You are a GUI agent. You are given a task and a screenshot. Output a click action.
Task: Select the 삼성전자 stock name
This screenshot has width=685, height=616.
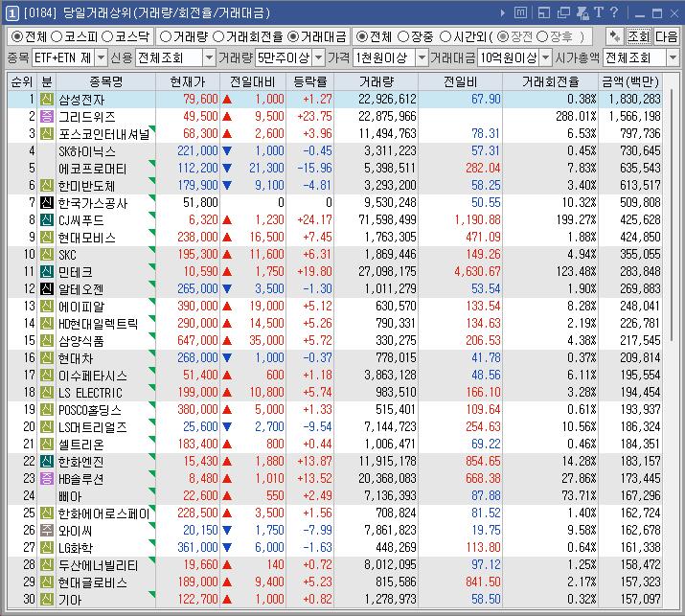pos(81,100)
